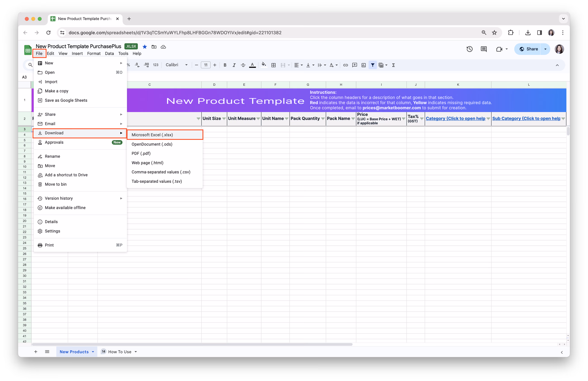
Task: Select Make a copy from File menu
Action: click(x=80, y=91)
